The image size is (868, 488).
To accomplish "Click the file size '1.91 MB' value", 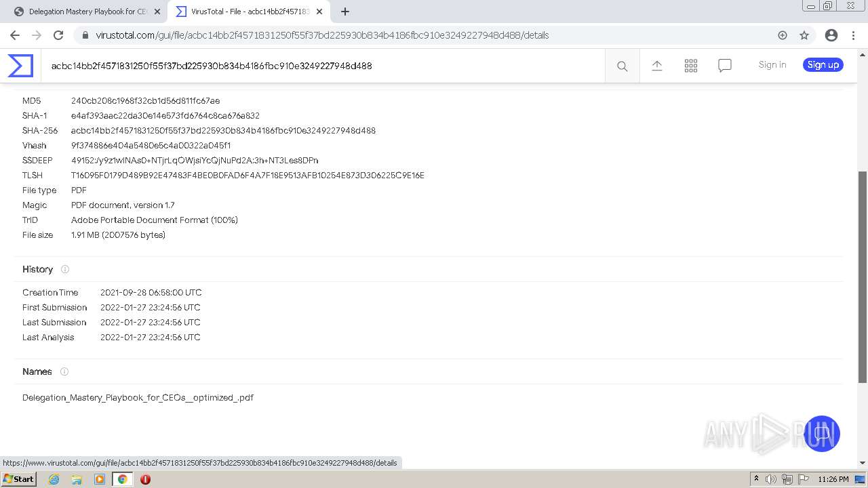I will (x=118, y=235).
